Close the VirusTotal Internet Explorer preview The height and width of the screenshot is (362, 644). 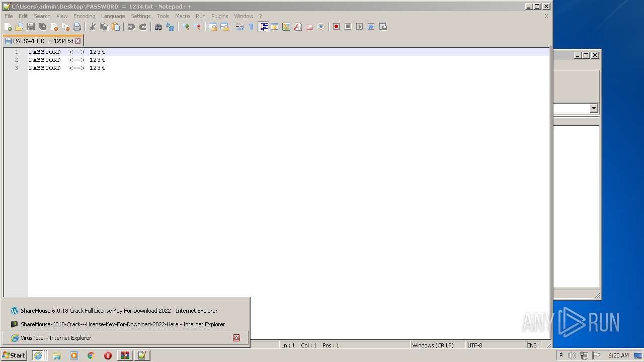(236, 338)
